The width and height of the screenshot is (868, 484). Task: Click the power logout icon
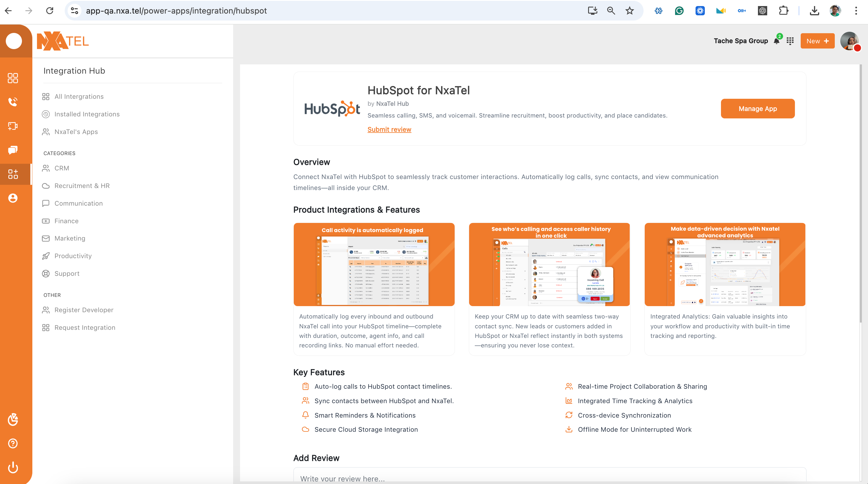tap(13, 468)
